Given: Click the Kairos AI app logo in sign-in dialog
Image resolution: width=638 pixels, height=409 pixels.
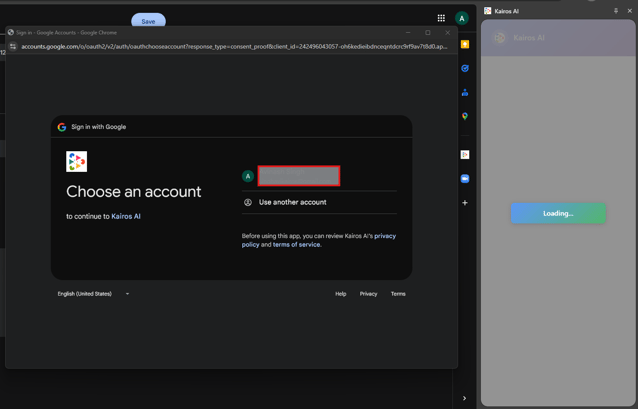Looking at the screenshot, I should pyautogui.click(x=76, y=162).
